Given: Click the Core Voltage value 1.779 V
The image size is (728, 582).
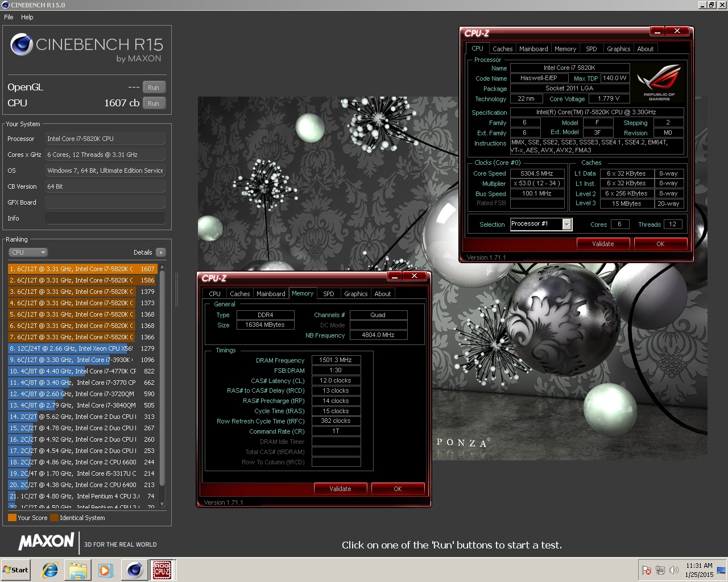Looking at the screenshot, I should pyautogui.click(x=609, y=99).
